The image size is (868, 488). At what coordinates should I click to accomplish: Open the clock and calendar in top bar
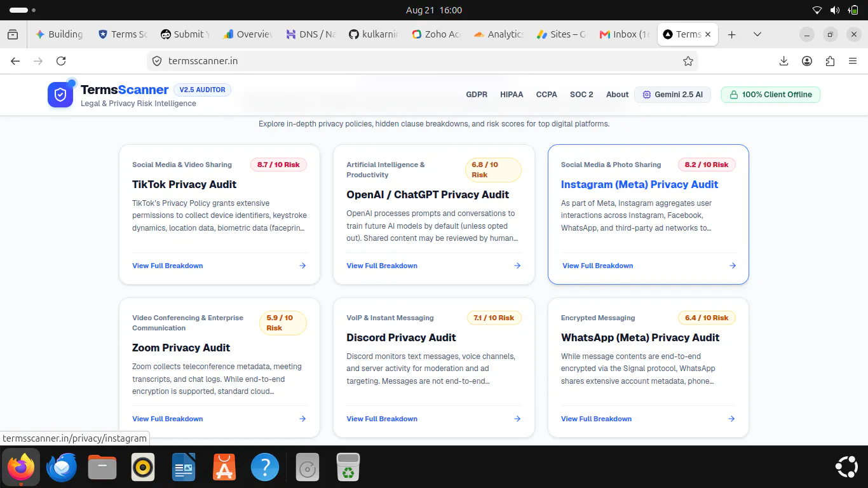(434, 10)
